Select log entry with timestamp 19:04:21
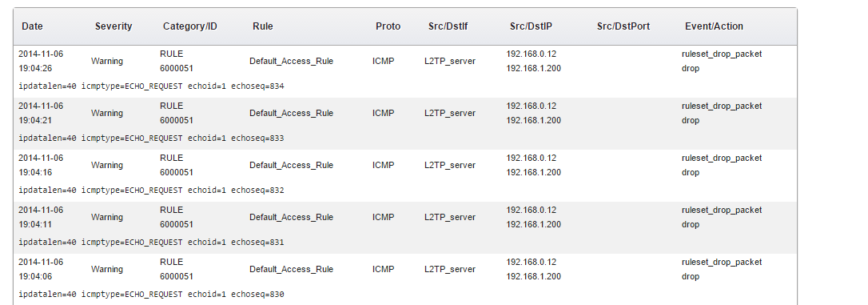The height and width of the screenshot is (305, 868). pyautogui.click(x=405, y=123)
